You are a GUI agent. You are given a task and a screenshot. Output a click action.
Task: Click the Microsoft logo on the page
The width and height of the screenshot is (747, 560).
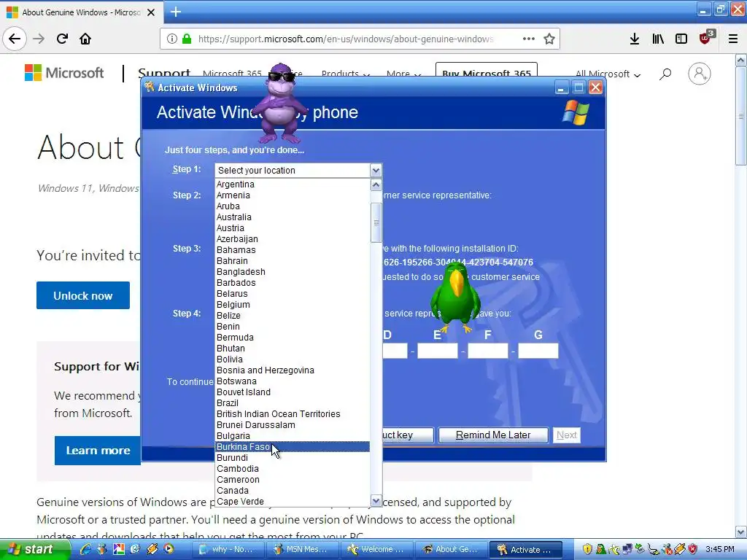point(64,73)
